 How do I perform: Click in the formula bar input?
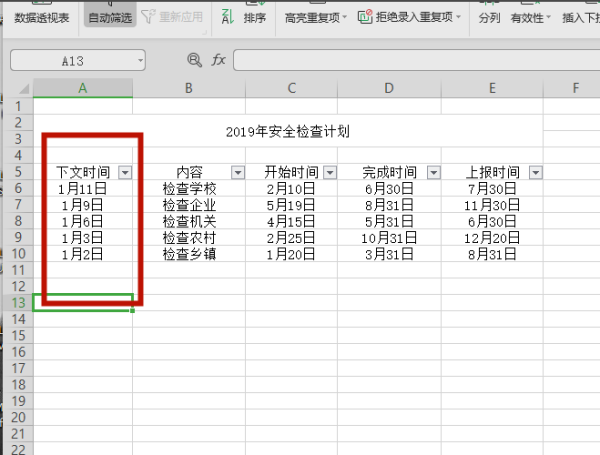tap(416, 60)
